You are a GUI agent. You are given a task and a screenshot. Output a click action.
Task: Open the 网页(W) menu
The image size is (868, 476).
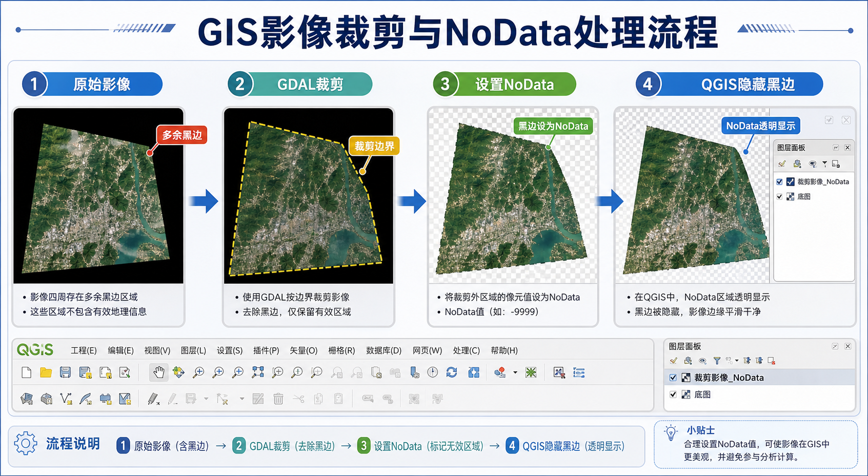pos(427,350)
